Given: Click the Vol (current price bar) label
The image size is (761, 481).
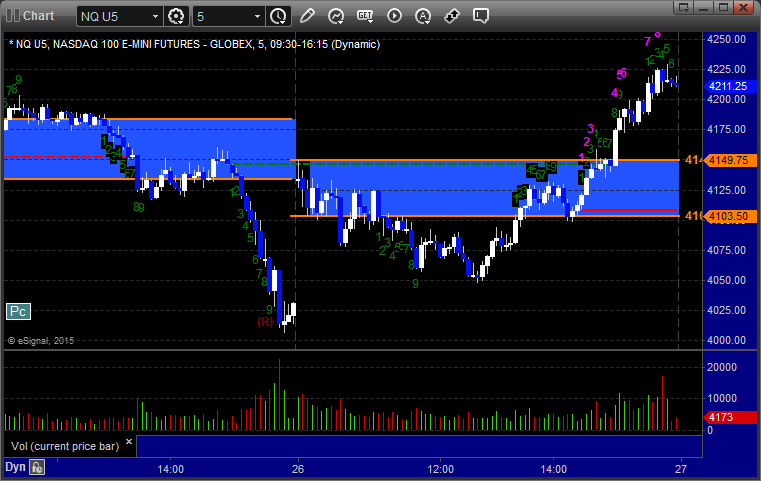Looking at the screenshot, I should coord(65,446).
